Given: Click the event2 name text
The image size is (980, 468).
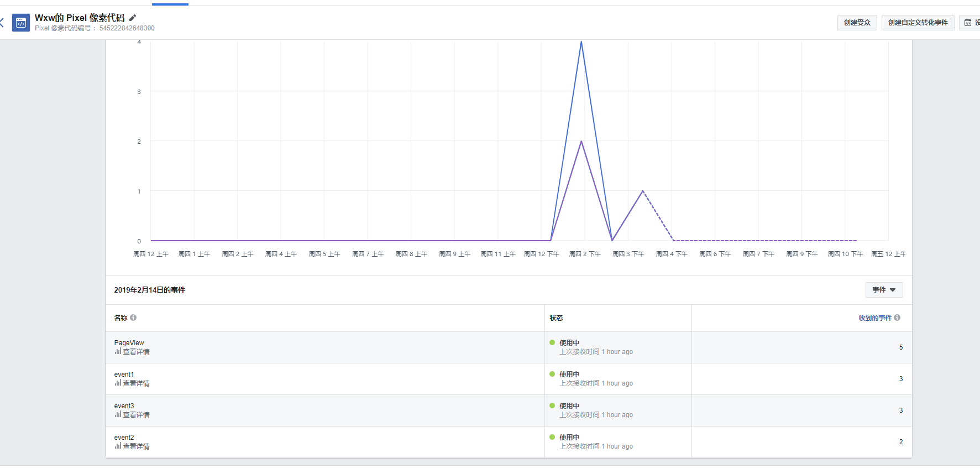Looking at the screenshot, I should tap(124, 438).
